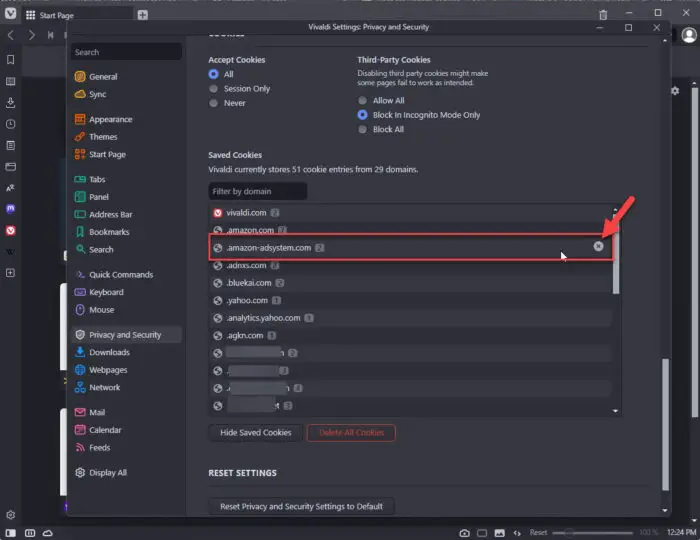Open Quick Commands settings section
This screenshot has width=700, height=540.
(x=126, y=274)
